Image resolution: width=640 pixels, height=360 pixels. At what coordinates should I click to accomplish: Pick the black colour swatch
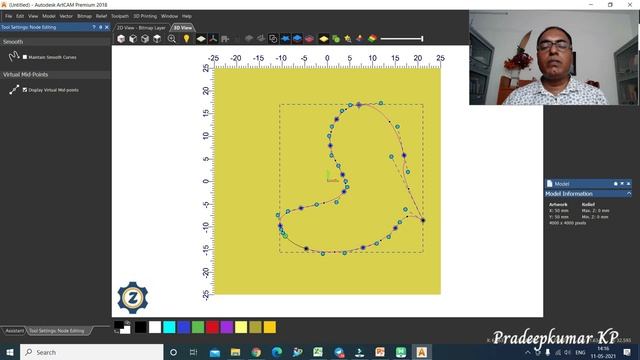140,327
